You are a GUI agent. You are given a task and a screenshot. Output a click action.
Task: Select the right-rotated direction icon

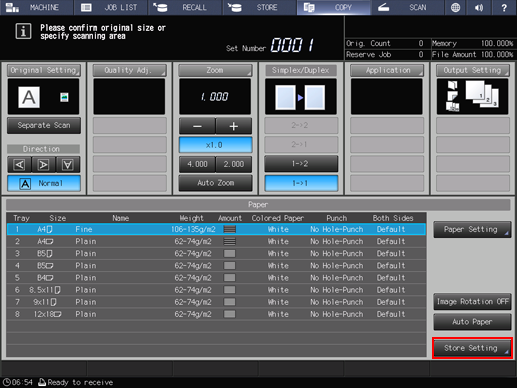click(x=44, y=165)
